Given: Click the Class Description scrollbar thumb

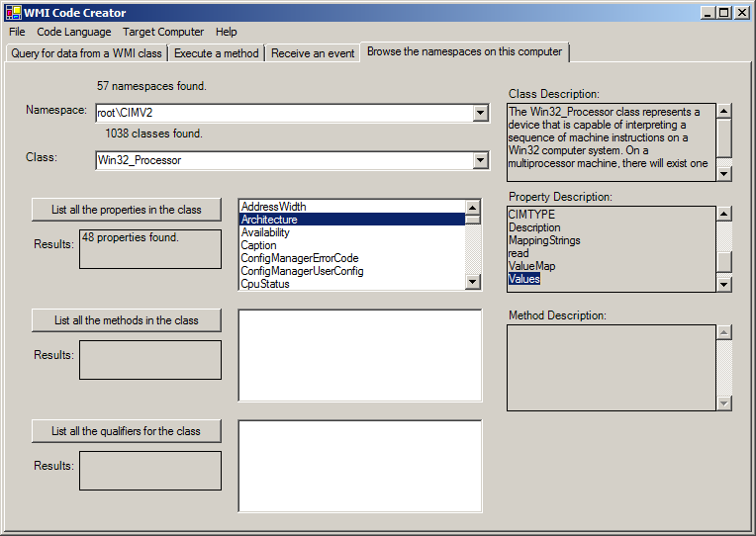Looking at the screenshot, I should pyautogui.click(x=723, y=137).
